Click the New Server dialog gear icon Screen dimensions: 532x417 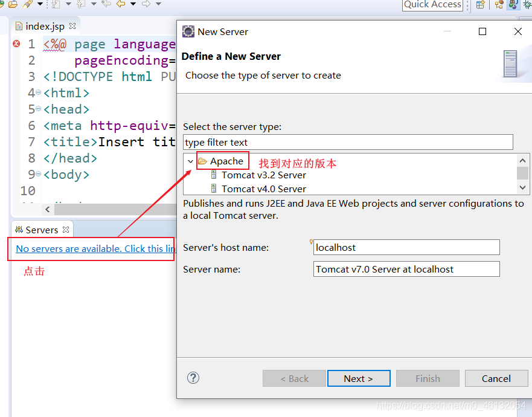[188, 31]
